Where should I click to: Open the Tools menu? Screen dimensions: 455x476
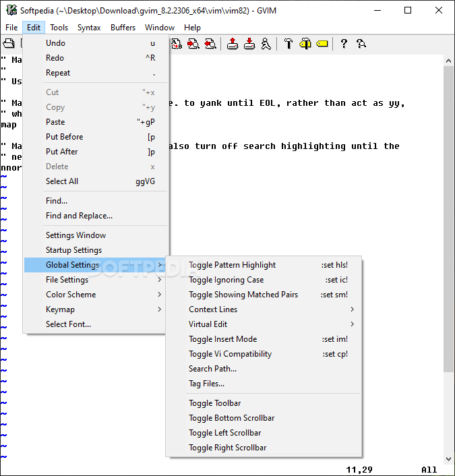[x=59, y=28]
